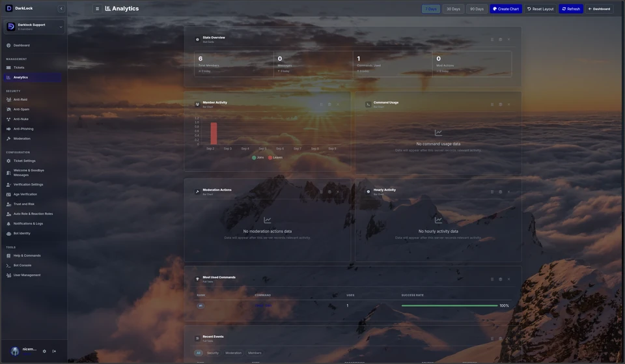Click the logout icon at sidebar bottom
This screenshot has width=625, height=364.
pos(54,351)
